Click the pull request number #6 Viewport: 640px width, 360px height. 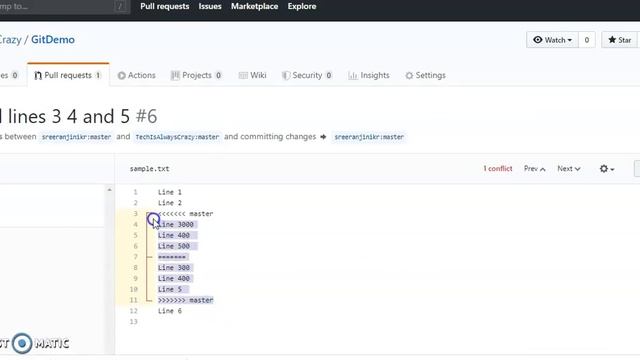click(x=146, y=116)
